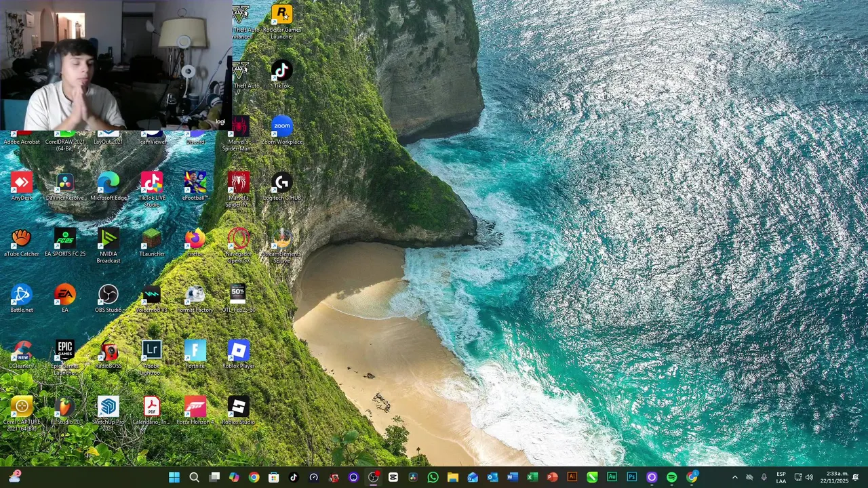
Task: Open the Navegador Opera GX shortcut
Action: [x=238, y=246]
